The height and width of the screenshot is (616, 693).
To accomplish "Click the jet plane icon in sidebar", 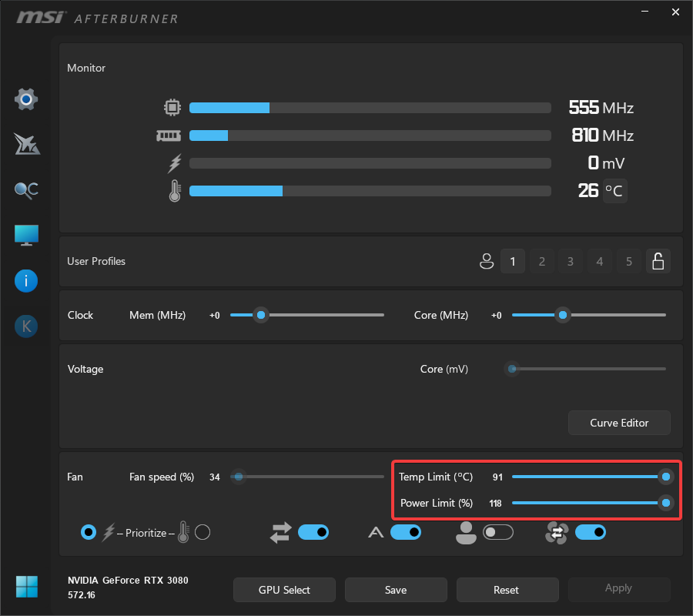I will pyautogui.click(x=26, y=144).
